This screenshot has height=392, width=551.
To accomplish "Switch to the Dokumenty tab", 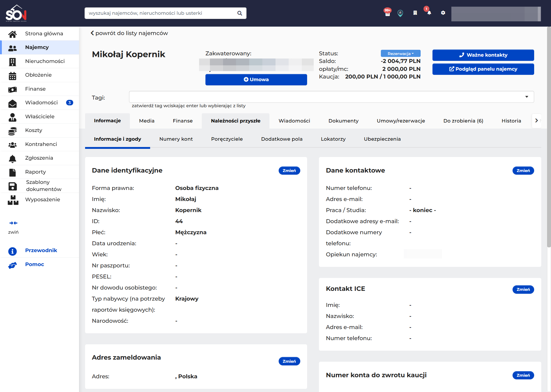I will tap(343, 121).
